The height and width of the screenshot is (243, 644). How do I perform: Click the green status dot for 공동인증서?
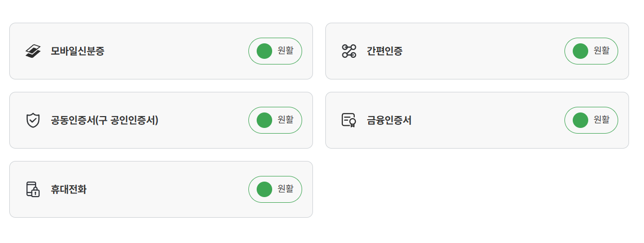264,120
